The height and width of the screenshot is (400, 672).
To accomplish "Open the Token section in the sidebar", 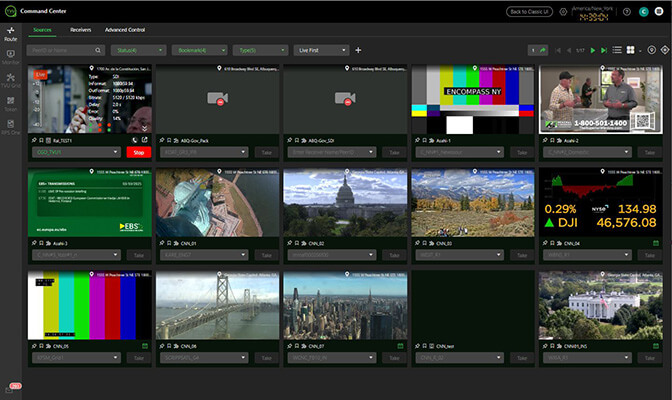I will pos(10,104).
